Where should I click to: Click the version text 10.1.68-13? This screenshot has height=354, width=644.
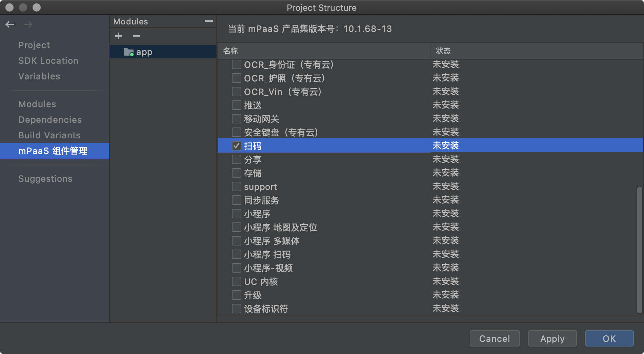pos(367,29)
